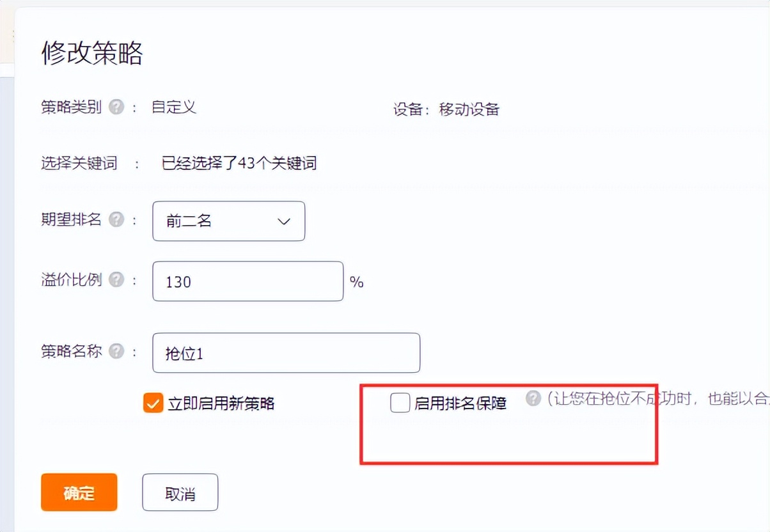
Task: Click the strategy name field showing 抢位1
Action: coord(285,352)
